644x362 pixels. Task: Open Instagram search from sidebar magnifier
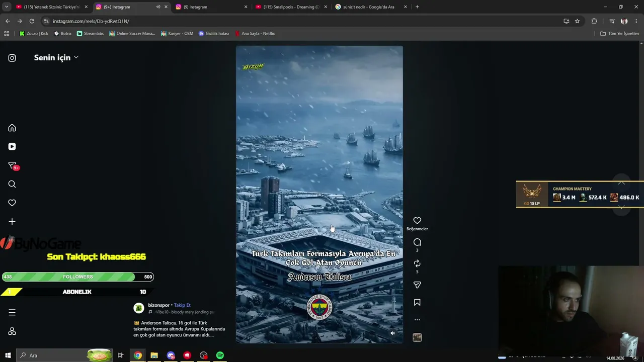pyautogui.click(x=12, y=184)
